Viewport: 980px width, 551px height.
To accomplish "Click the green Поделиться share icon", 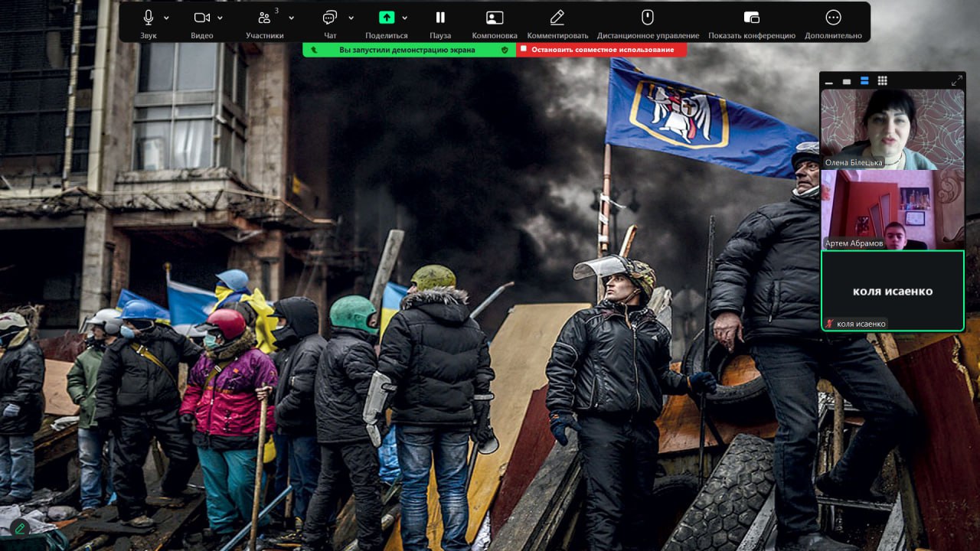I will [x=387, y=18].
